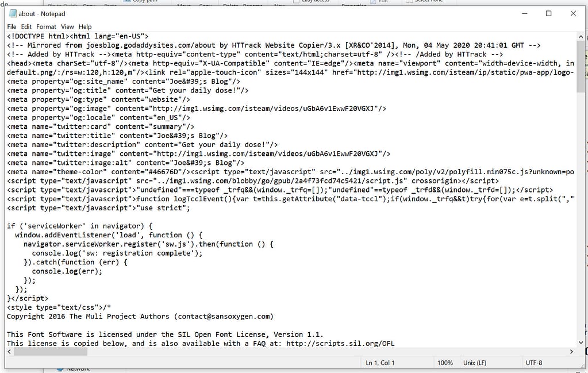Open the Help menu
This screenshot has height=373, width=588.
pyautogui.click(x=85, y=26)
